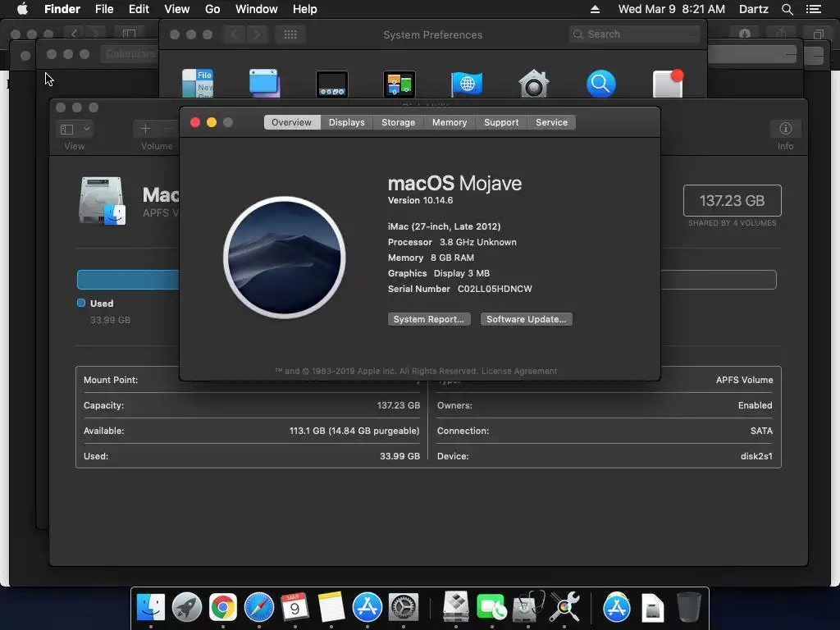Open Notifications preferences pane icon

click(x=668, y=84)
